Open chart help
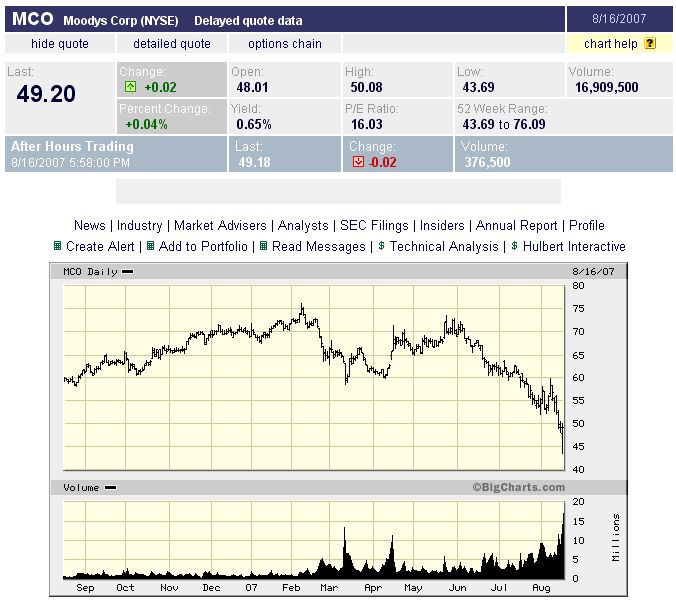The width and height of the screenshot is (676, 606). (x=610, y=44)
